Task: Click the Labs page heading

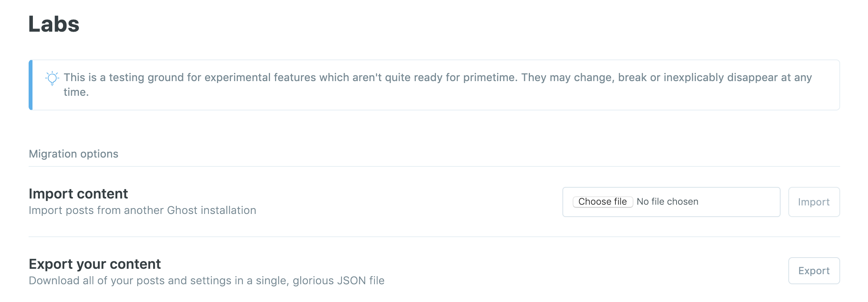Action: pyautogui.click(x=54, y=24)
